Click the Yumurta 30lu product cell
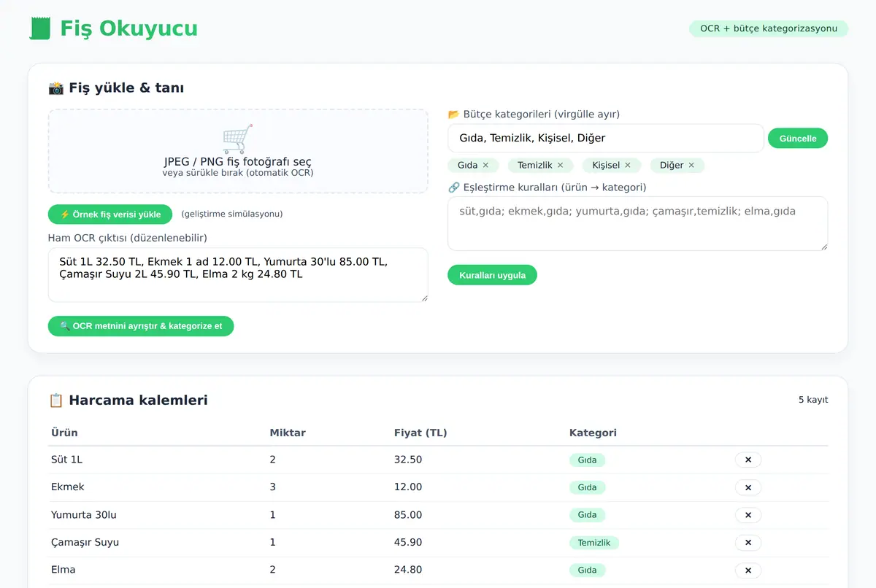The image size is (876, 588). [84, 514]
